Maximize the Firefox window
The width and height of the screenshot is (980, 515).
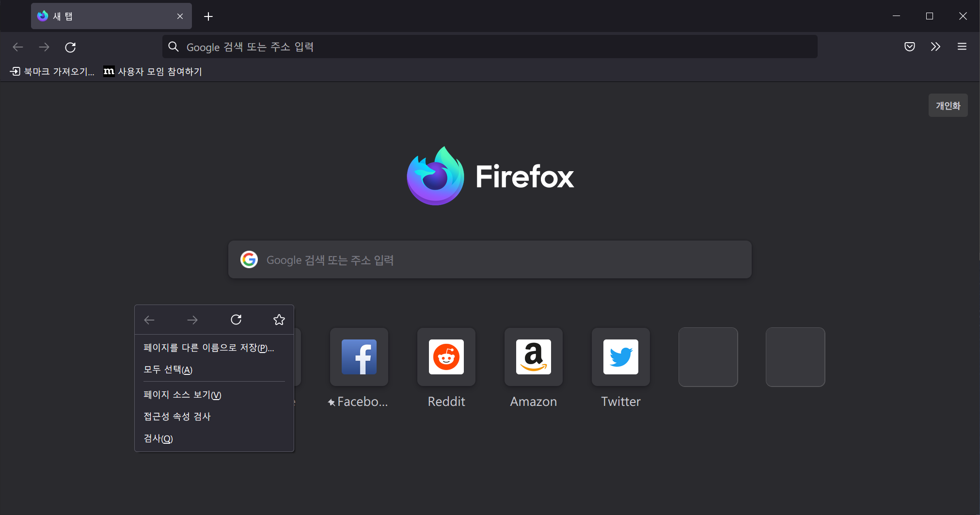930,16
